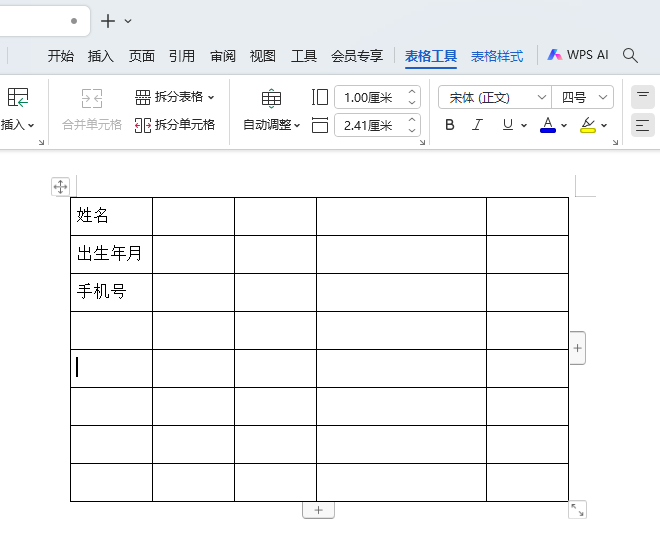The width and height of the screenshot is (660, 557).
Task: Click the 手机号 cell
Action: point(112,292)
